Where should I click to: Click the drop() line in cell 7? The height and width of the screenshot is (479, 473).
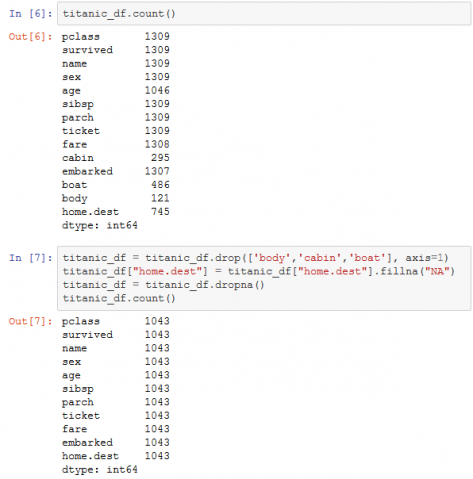point(256,258)
